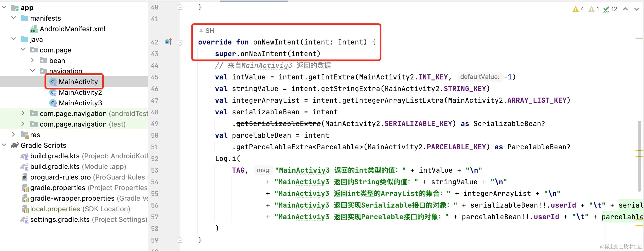Click the bean package icon

(x=43, y=60)
